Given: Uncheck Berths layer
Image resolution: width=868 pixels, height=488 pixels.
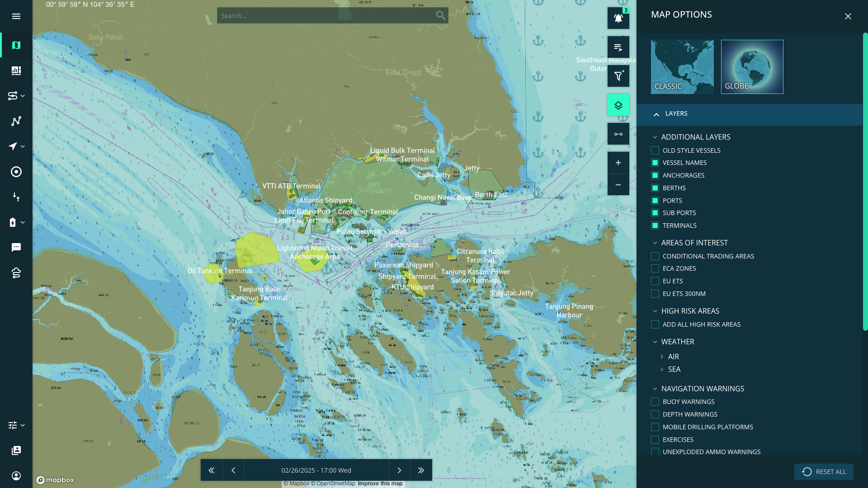Looking at the screenshot, I should 655,188.
